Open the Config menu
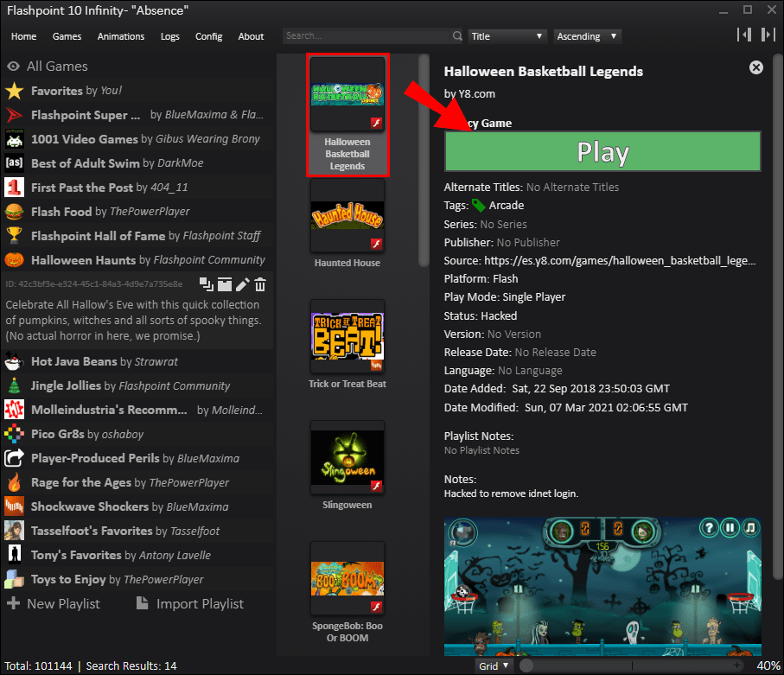The width and height of the screenshot is (784, 675). [208, 36]
